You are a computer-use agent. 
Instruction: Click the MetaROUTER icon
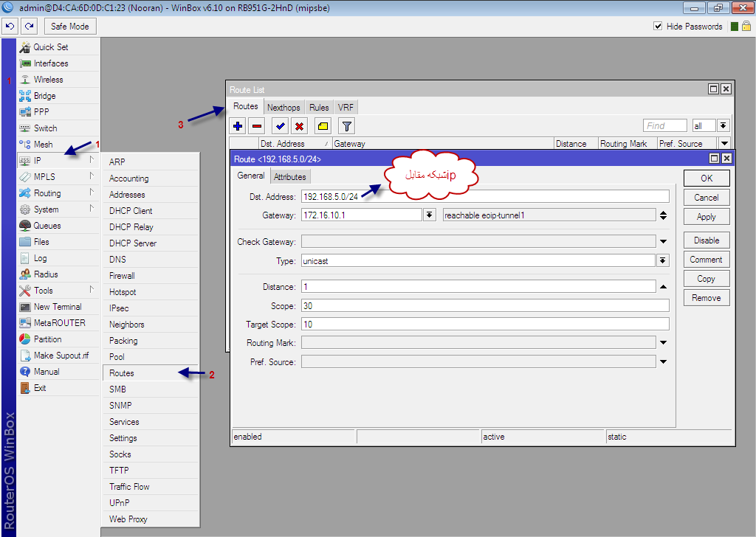25,323
